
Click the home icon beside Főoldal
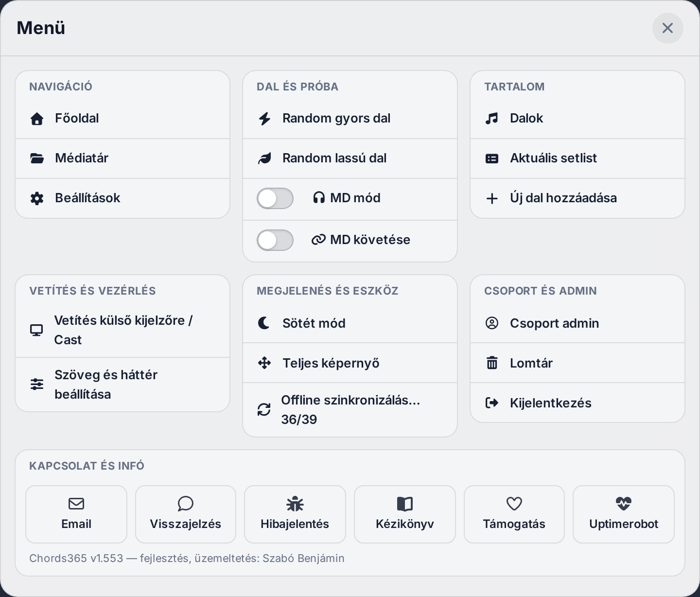pyautogui.click(x=37, y=119)
